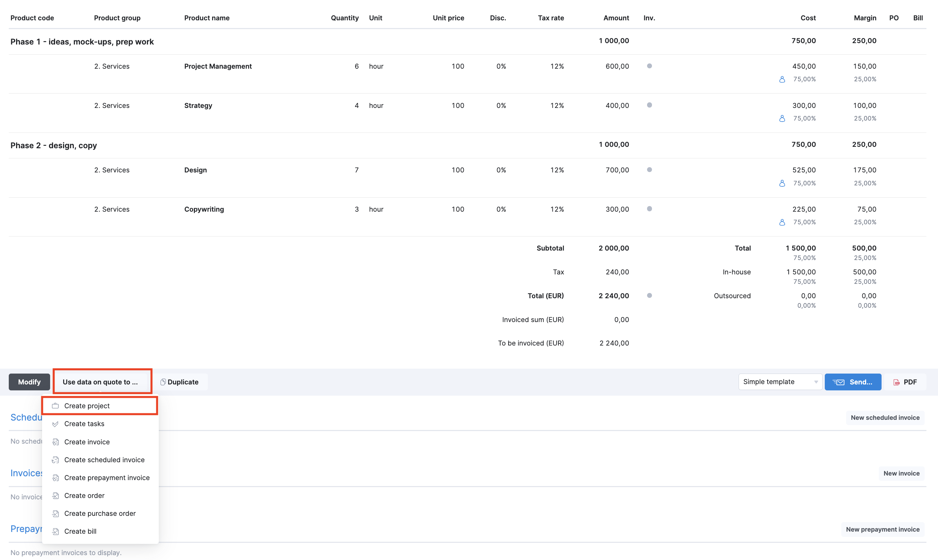The width and height of the screenshot is (938, 560).
Task: Click the template dropdown arrow
Action: point(816,382)
